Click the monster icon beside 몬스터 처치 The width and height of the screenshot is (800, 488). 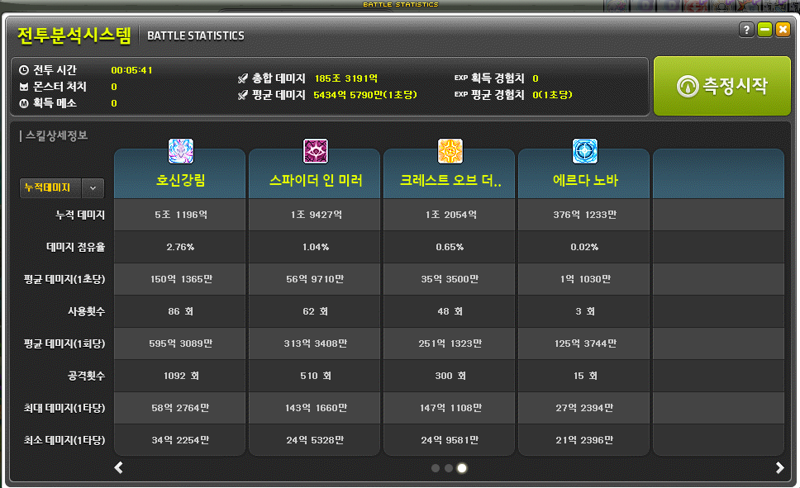[23, 87]
